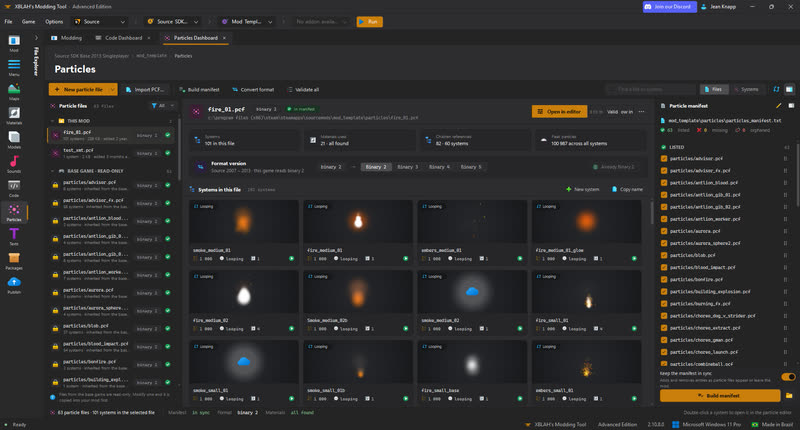Click the Windows logo in status bar
Image resolution: width=800 pixels, height=430 pixels.
coord(676,424)
